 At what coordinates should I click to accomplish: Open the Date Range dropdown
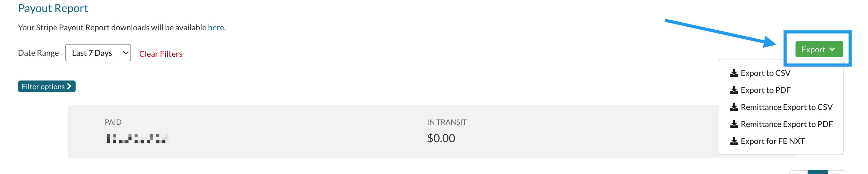98,53
